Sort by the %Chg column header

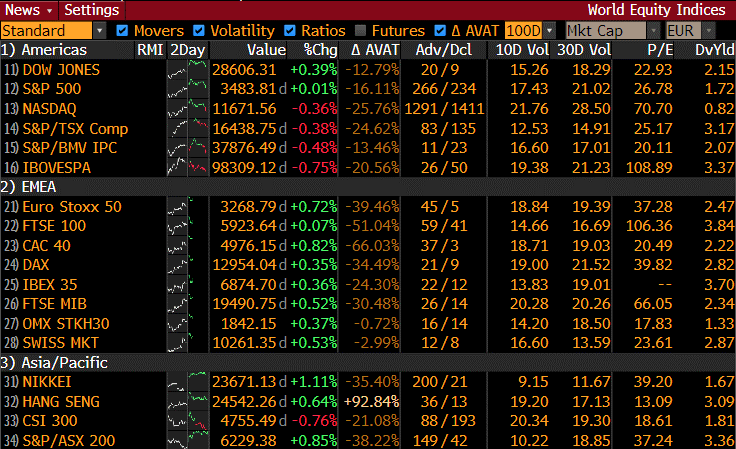(321, 50)
